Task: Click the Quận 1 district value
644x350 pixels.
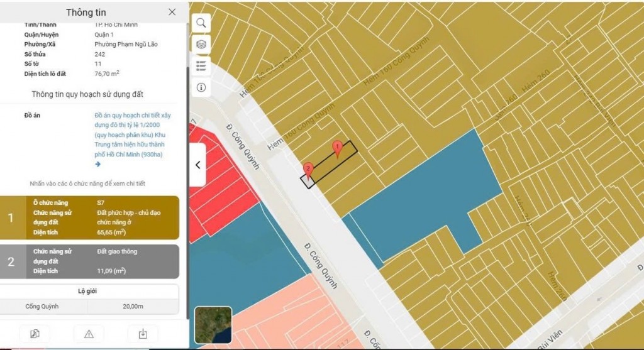Action: coord(104,35)
